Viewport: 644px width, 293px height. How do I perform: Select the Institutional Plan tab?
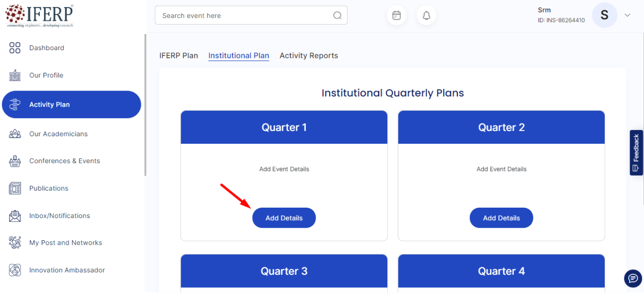[x=238, y=55]
